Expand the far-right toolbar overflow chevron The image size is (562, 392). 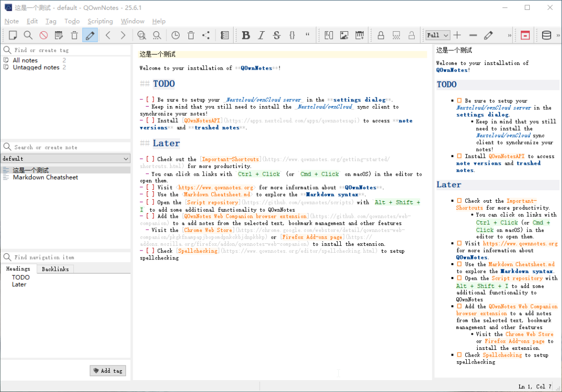point(558,35)
